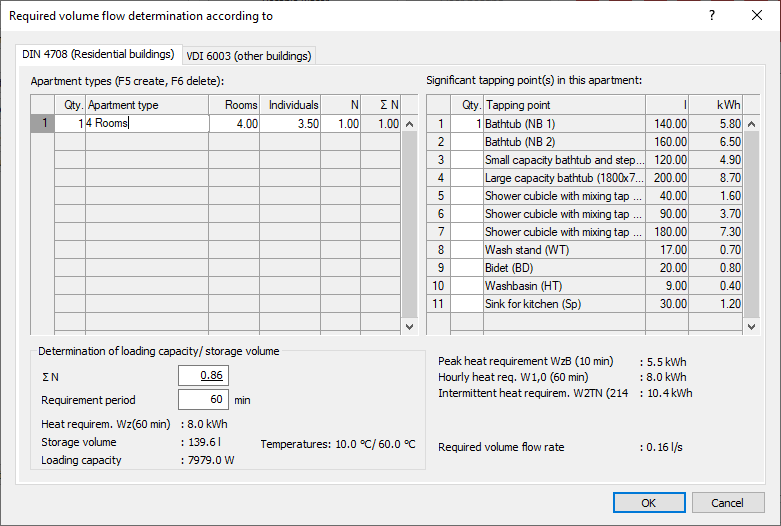Click the Apartment type cell '4 Rooms'
The width and height of the screenshot is (781, 526).
click(147, 123)
